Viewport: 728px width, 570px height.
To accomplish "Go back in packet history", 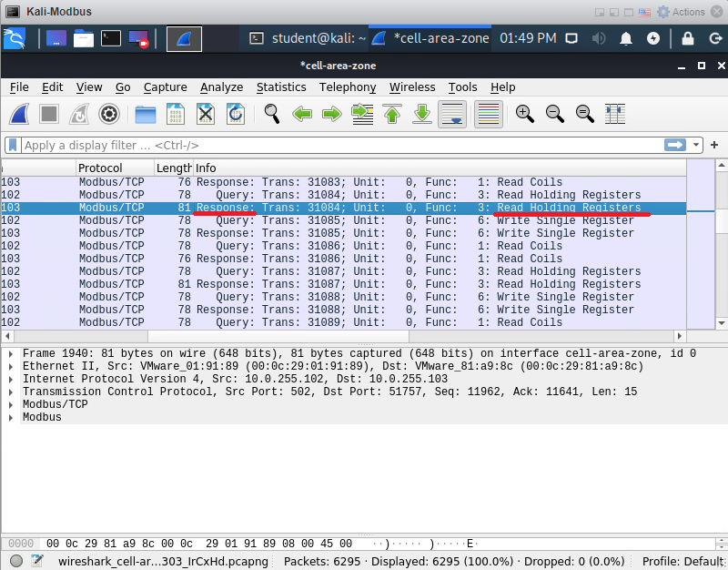I will point(302,114).
